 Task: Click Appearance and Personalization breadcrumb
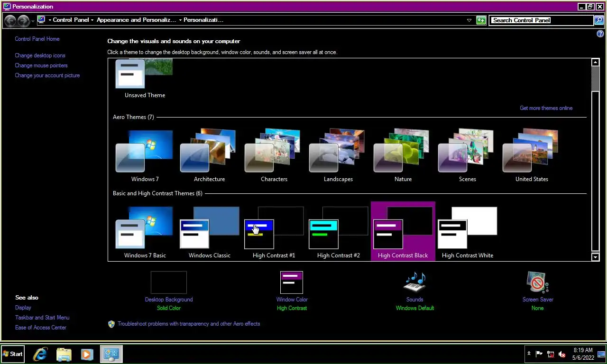tap(136, 20)
